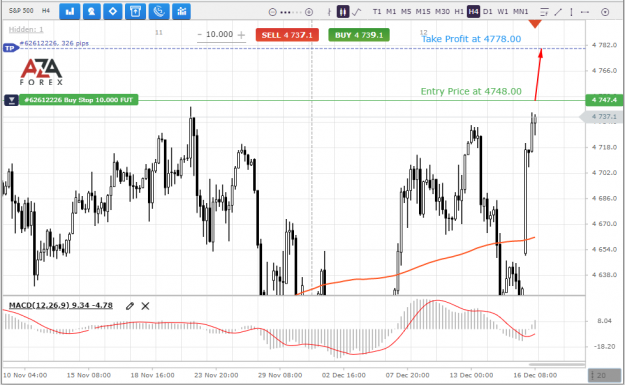625x385 pixels.
Task: Click the grey 4 737.1 current price tag
Action: tap(602, 117)
